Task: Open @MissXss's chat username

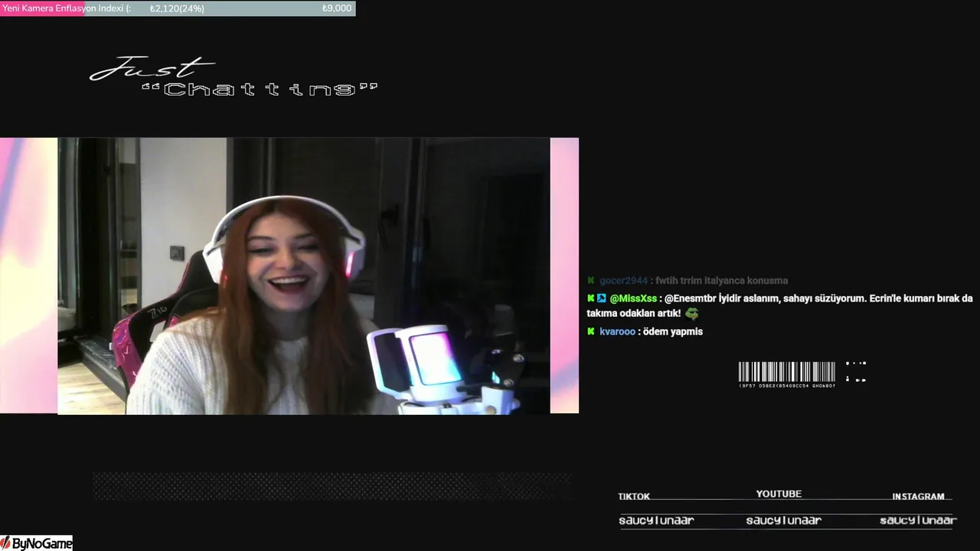Action: pyautogui.click(x=633, y=298)
